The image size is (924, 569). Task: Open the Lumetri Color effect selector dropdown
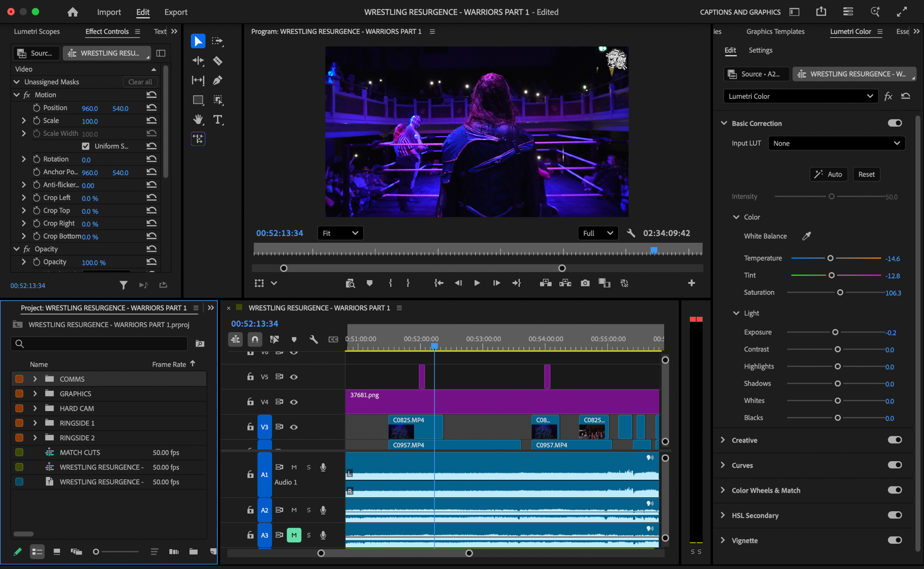tap(800, 96)
